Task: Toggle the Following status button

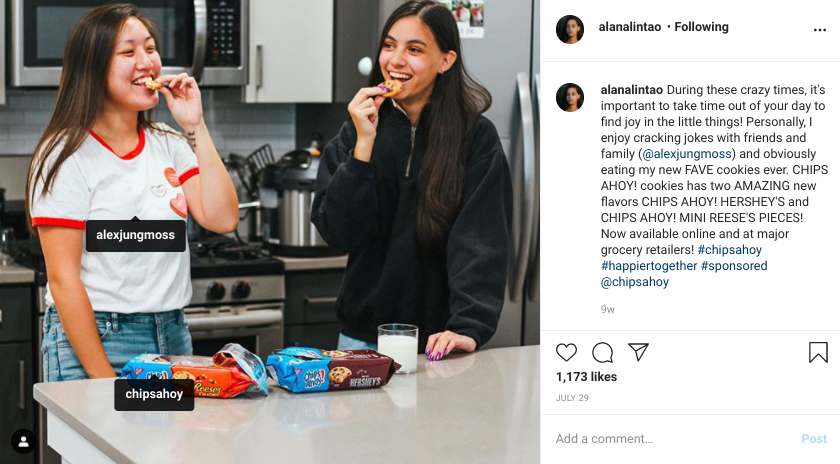Action: coord(701,27)
